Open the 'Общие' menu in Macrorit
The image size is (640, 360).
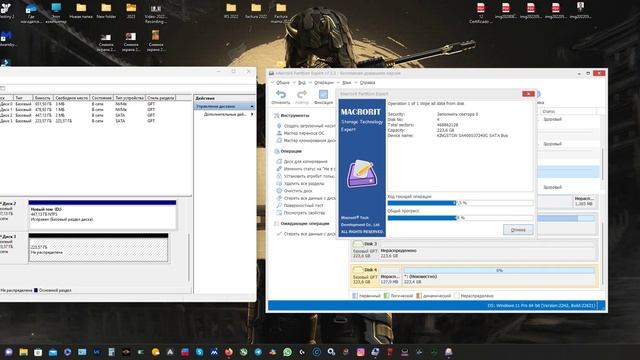tap(283, 82)
